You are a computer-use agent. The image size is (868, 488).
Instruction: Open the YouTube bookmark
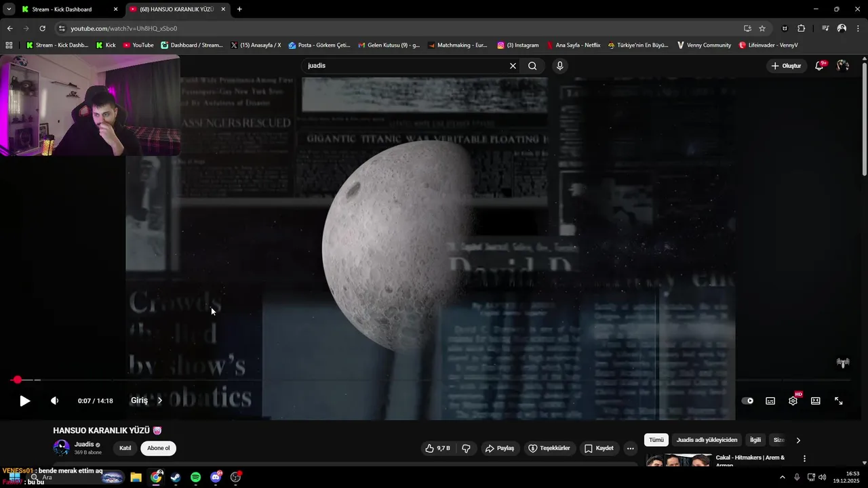coord(138,45)
